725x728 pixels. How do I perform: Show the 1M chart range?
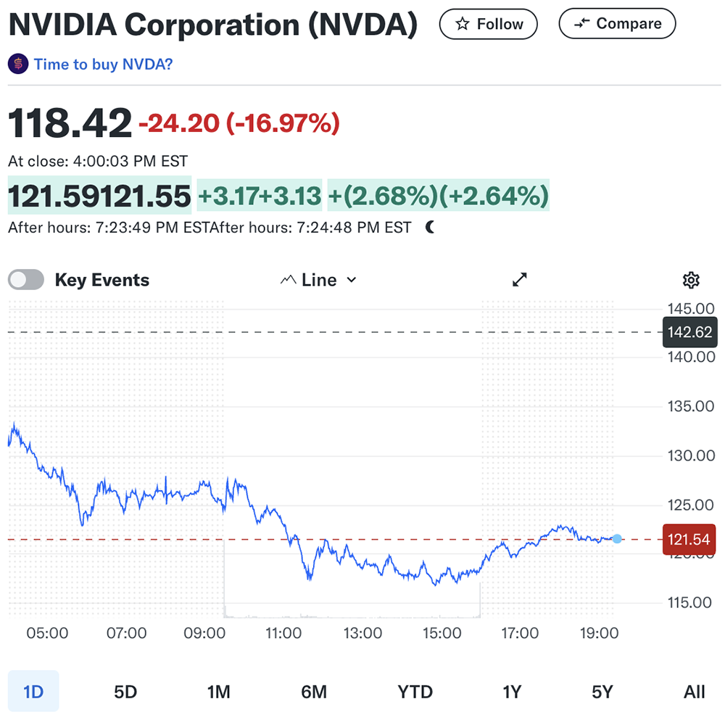tap(218, 692)
